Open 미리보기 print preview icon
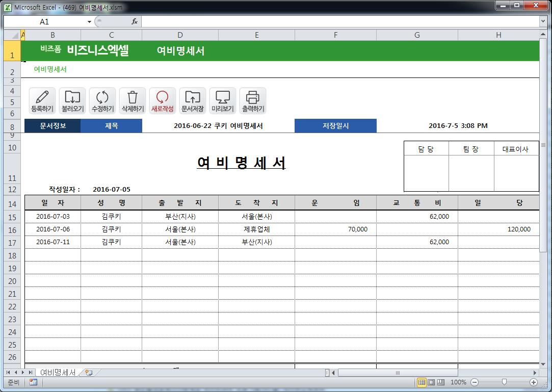Image resolution: width=552 pixels, height=392 pixels. (223, 100)
